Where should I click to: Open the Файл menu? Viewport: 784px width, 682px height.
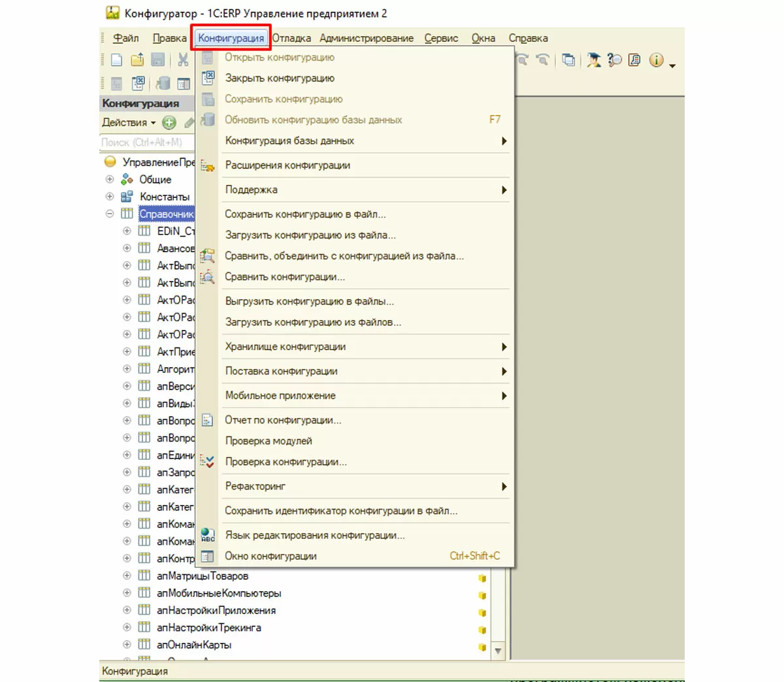click(125, 38)
